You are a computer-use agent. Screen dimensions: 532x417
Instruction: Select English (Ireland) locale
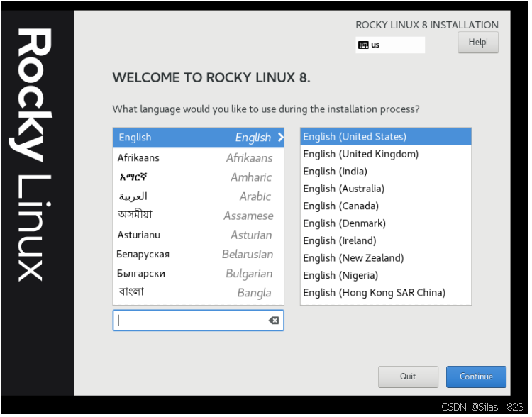coord(387,241)
